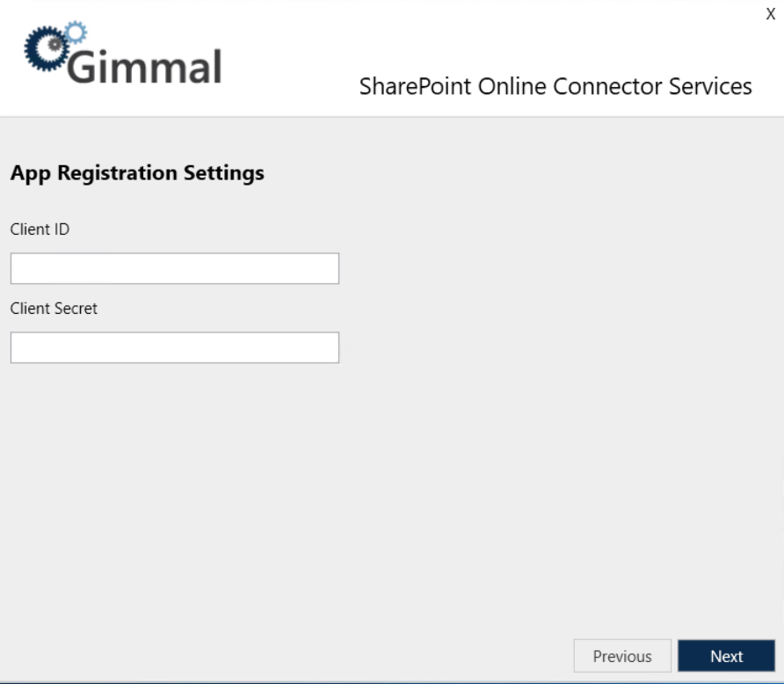Click the word Secret in the label
Screen dimensions: 784x684
[x=76, y=309]
